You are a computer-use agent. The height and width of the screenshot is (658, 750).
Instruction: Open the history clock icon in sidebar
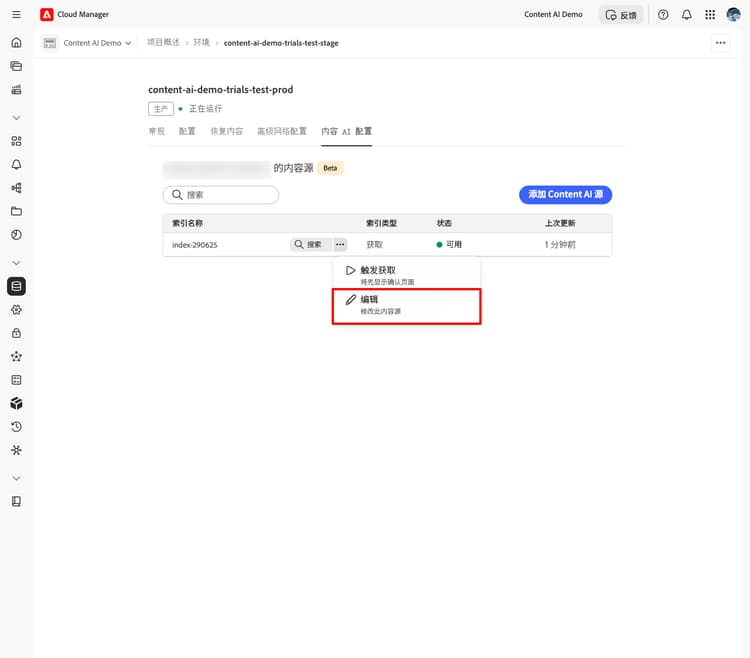coord(16,427)
